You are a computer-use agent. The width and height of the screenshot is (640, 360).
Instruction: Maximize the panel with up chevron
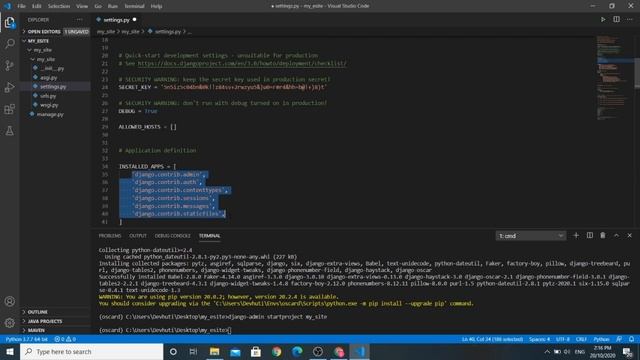pos(616,236)
